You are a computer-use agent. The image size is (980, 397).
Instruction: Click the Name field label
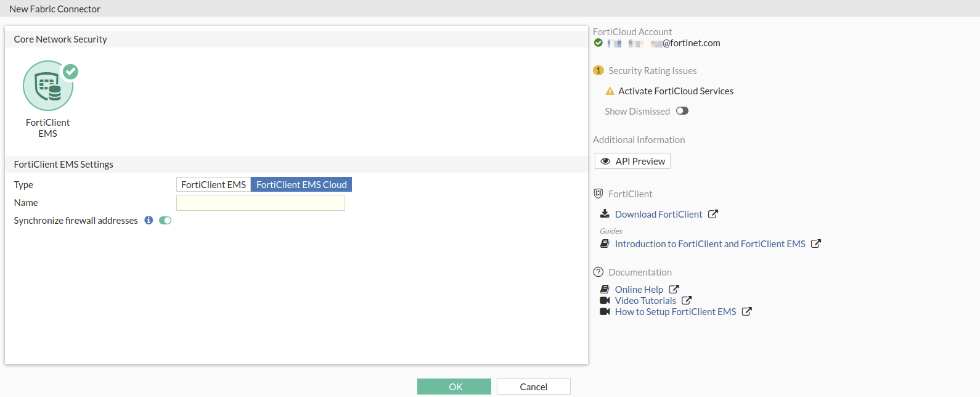(x=26, y=203)
